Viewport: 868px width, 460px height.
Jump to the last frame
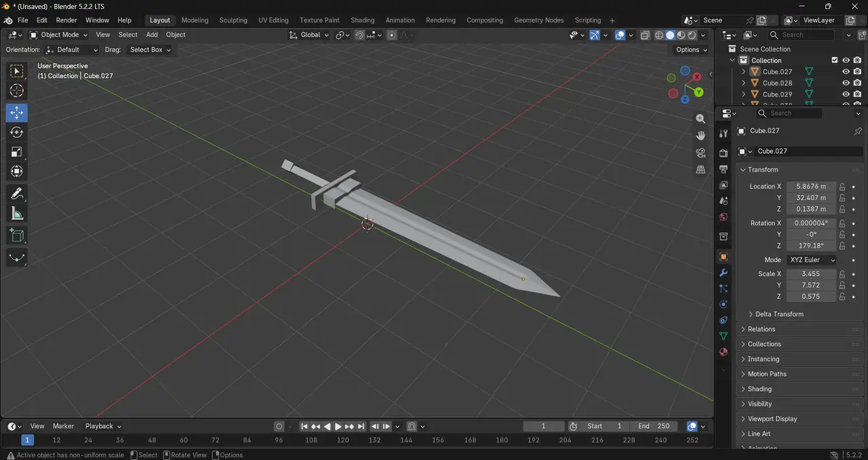coord(361,426)
